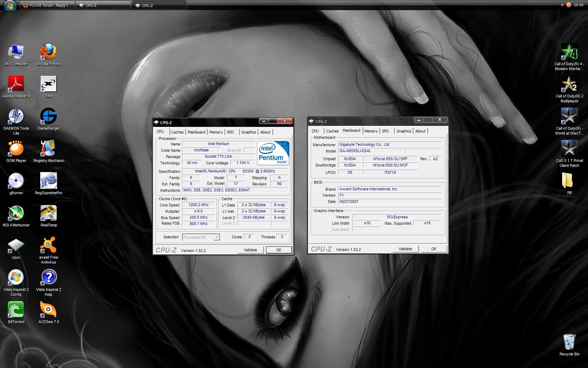Open gBurner desktop icon
The width and height of the screenshot is (588, 368).
pos(16,184)
